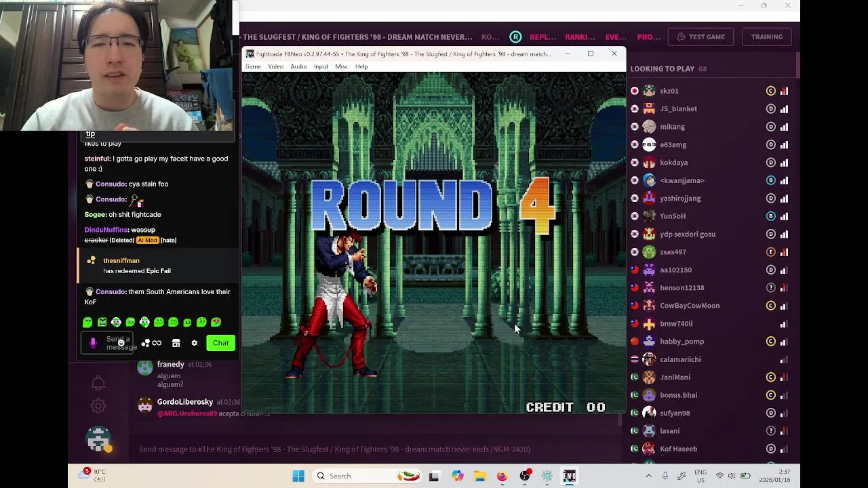Click unknown rank badge next to henson12138
This screenshot has width=868, height=488.
point(770,287)
